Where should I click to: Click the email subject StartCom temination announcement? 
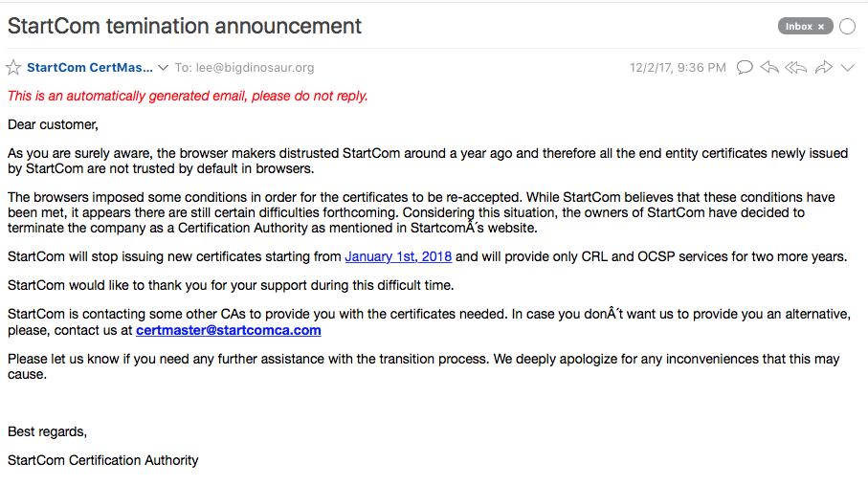tap(185, 27)
